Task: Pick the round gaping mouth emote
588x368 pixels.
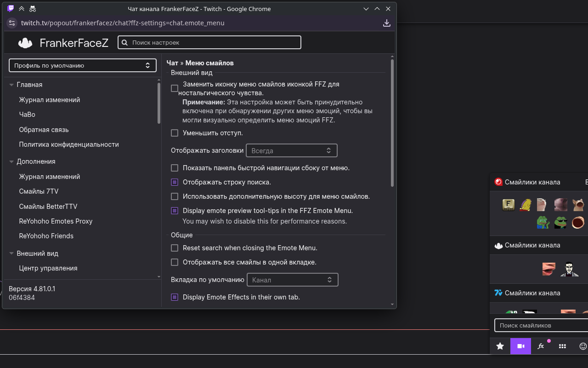Action: tap(578, 223)
